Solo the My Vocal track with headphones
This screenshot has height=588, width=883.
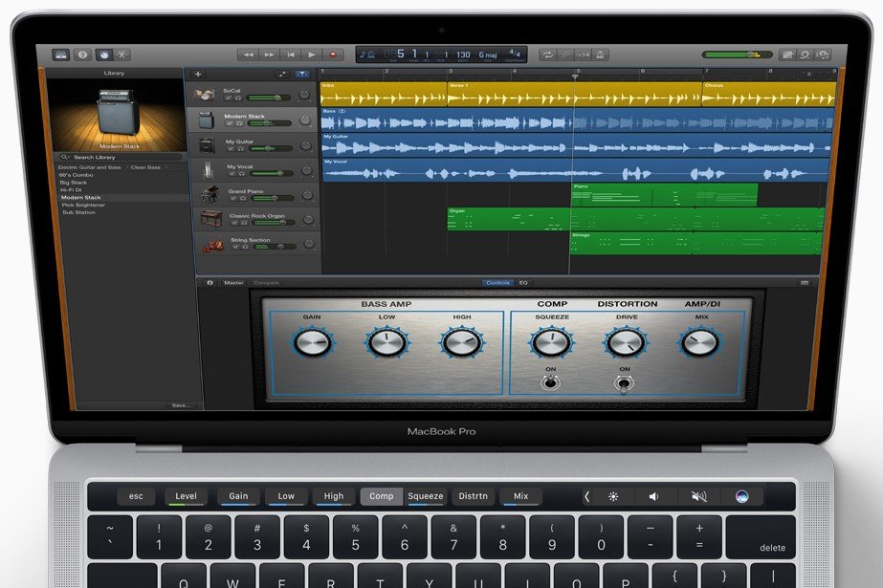pyautogui.click(x=244, y=174)
